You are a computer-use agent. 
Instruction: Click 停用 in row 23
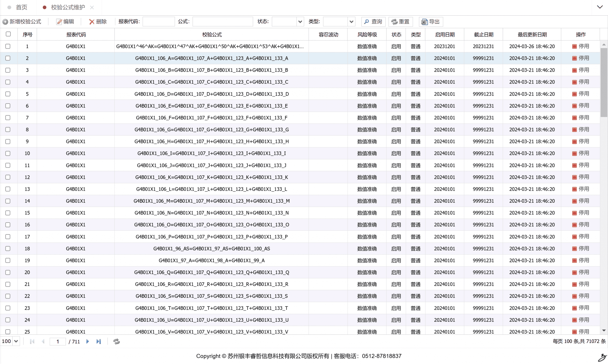point(580,308)
